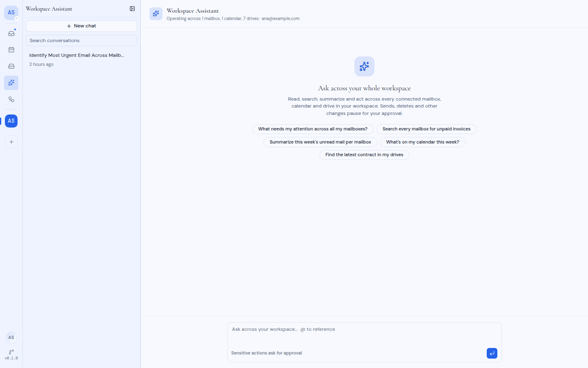Choose 'Search every mailbox for unpaid invoices' suggestion
This screenshot has width=588, height=368.
426,129
